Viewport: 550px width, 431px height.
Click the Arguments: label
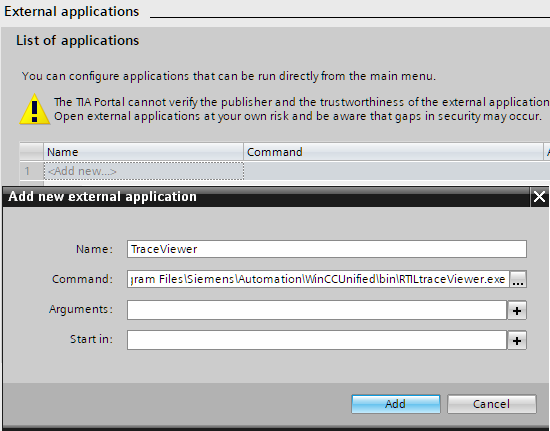[81, 309]
